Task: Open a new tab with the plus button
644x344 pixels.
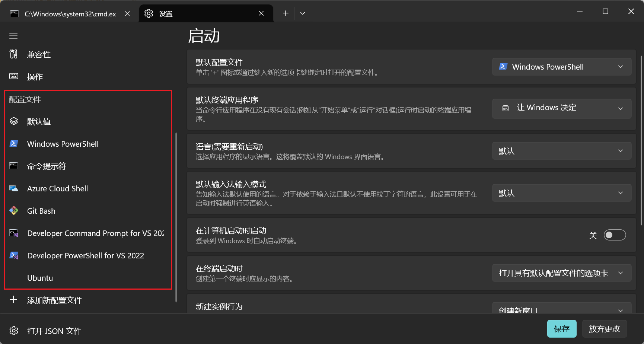Action: 286,13
